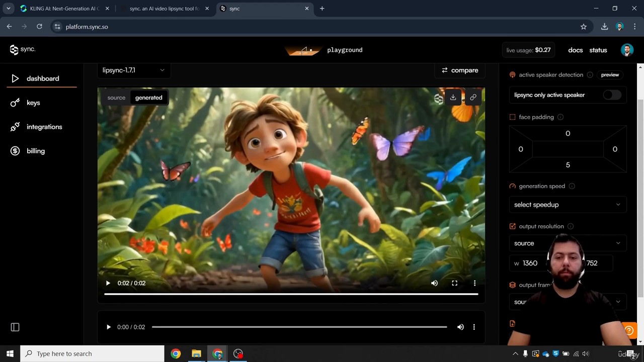
Task: Collapse the sidebar panel icon
Action: pyautogui.click(x=15, y=327)
